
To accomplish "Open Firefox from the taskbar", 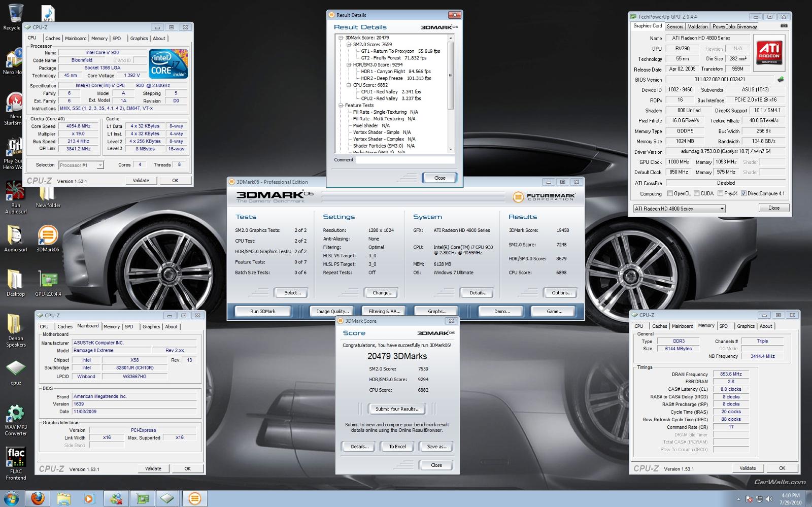I will coord(38,498).
